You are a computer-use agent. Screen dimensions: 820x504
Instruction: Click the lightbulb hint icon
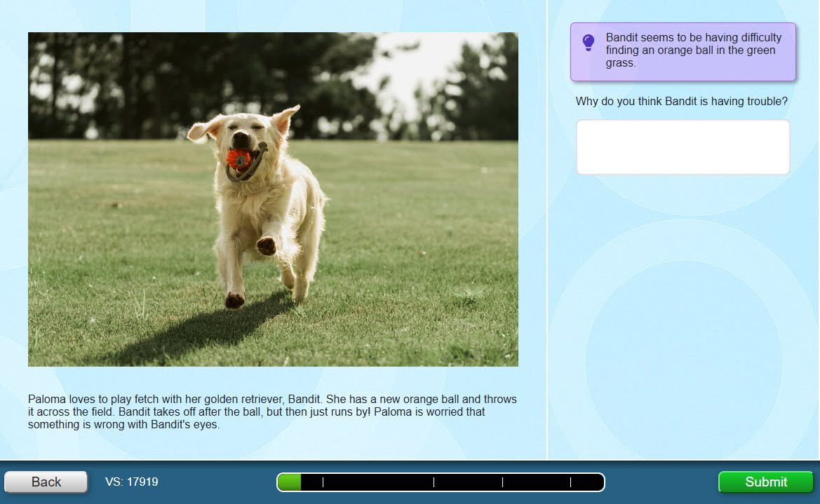coord(588,43)
